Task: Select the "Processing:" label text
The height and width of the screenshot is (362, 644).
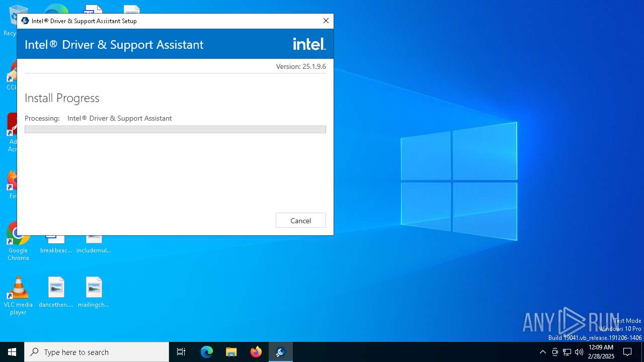Action: coord(42,118)
